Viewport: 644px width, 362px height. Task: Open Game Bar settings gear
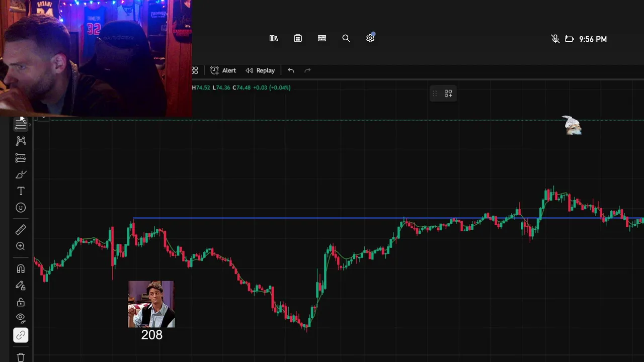point(370,38)
